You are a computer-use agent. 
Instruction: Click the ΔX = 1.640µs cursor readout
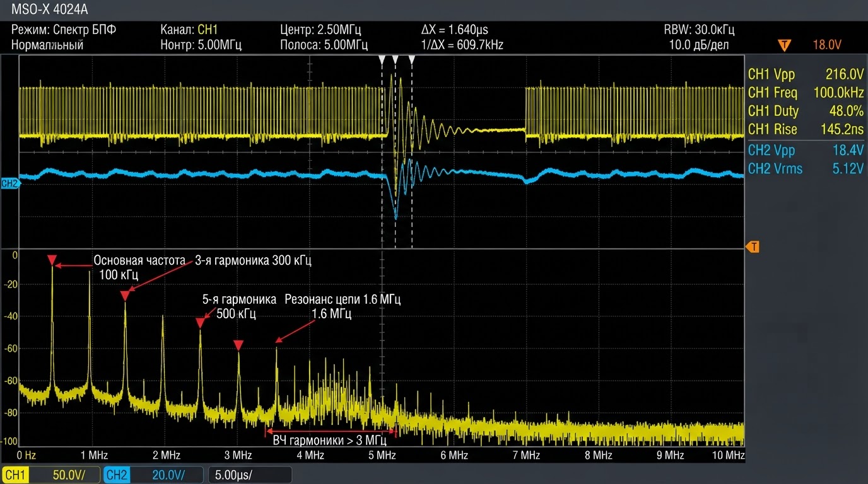tap(454, 30)
